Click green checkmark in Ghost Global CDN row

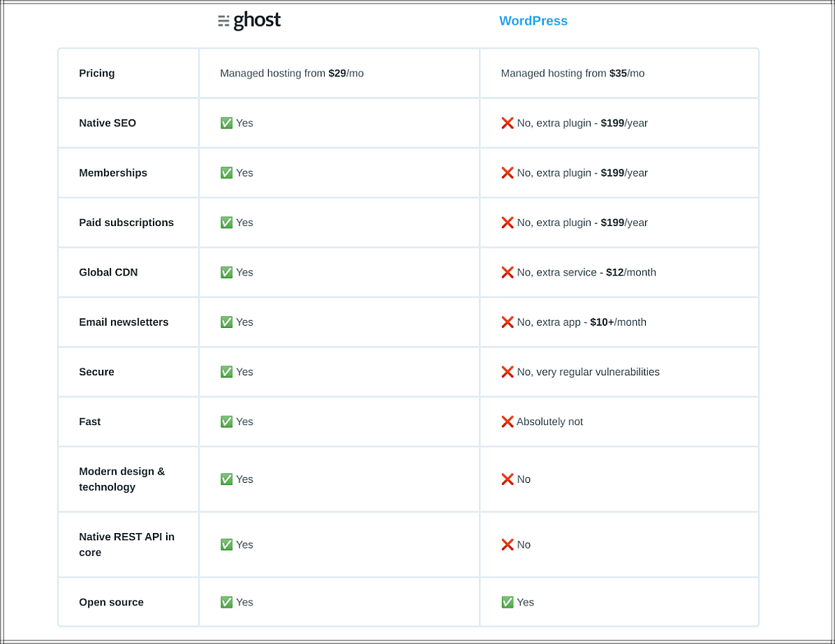pos(226,273)
